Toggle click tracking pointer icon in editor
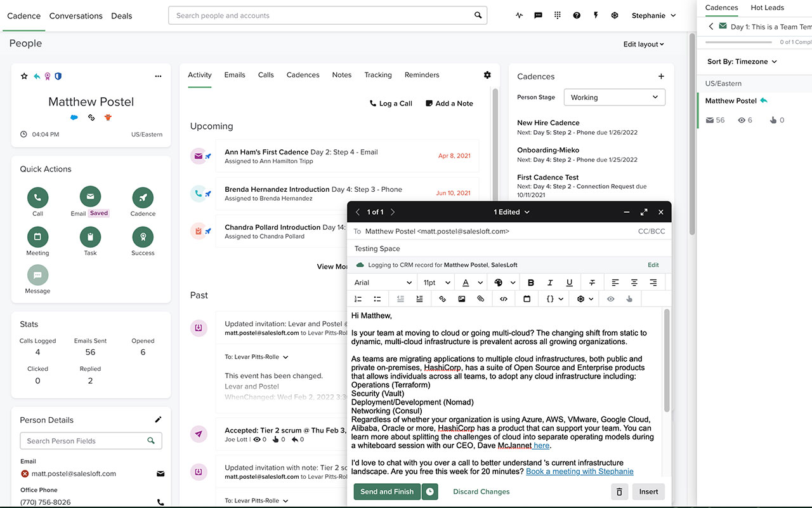 tap(629, 299)
